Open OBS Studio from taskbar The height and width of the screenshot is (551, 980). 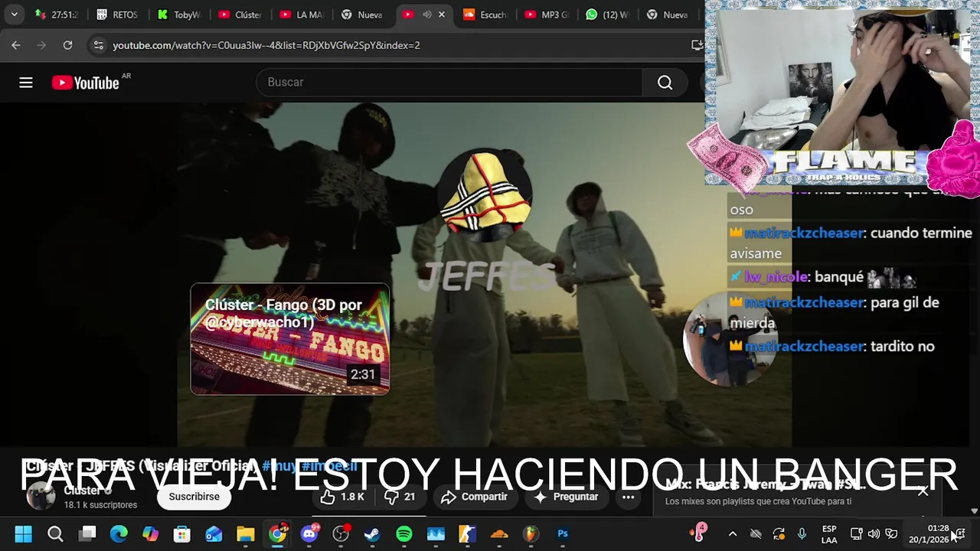point(341,534)
